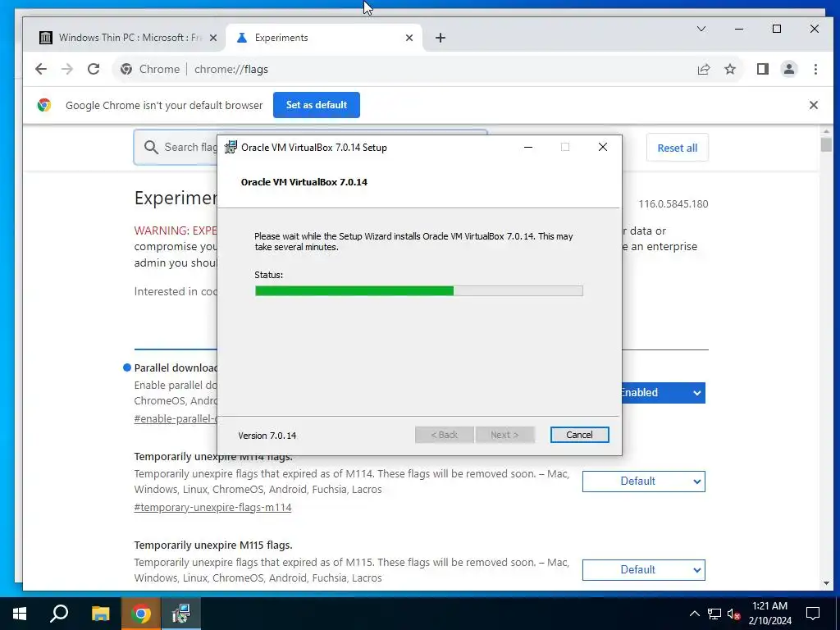Click the network icon in system tray
This screenshot has width=840, height=630.
pos(714,614)
